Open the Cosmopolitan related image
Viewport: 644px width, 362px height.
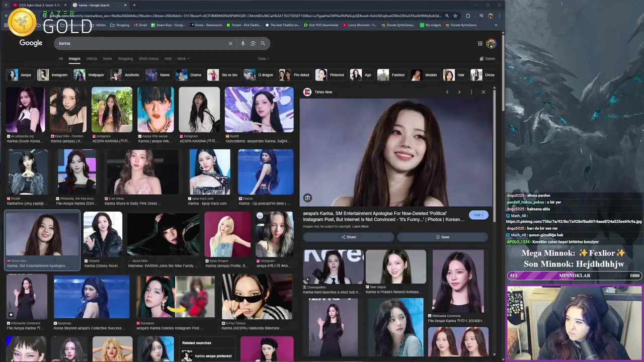(x=333, y=267)
